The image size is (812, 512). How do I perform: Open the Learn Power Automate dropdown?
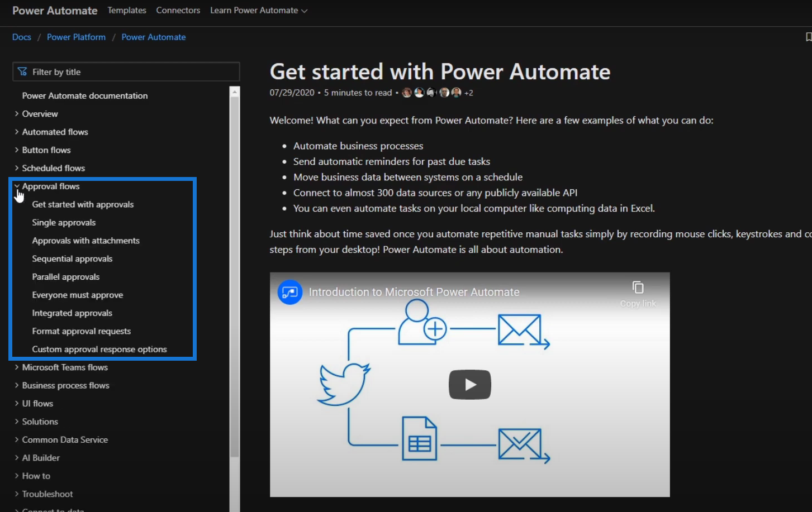259,10
